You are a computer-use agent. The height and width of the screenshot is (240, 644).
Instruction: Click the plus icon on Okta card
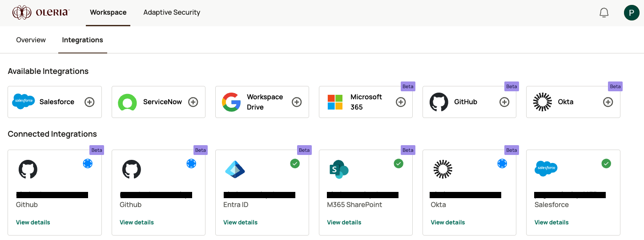coord(608,102)
